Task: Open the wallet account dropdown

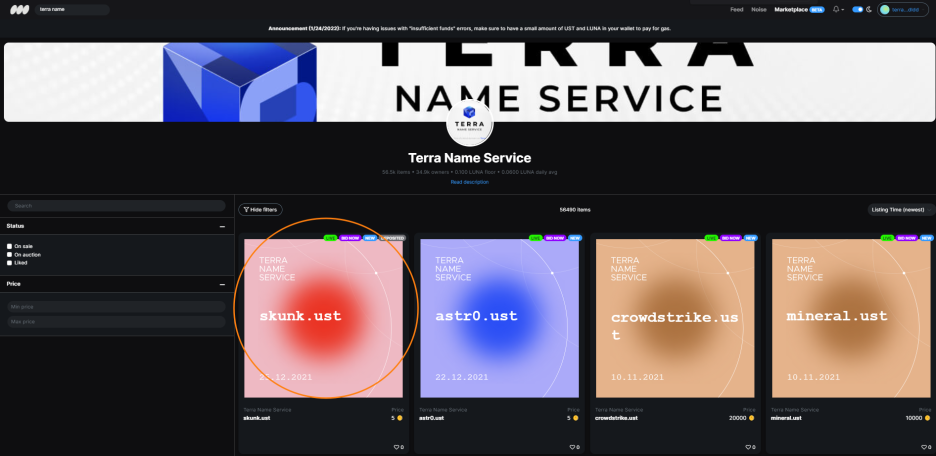Action: pyautogui.click(x=903, y=10)
